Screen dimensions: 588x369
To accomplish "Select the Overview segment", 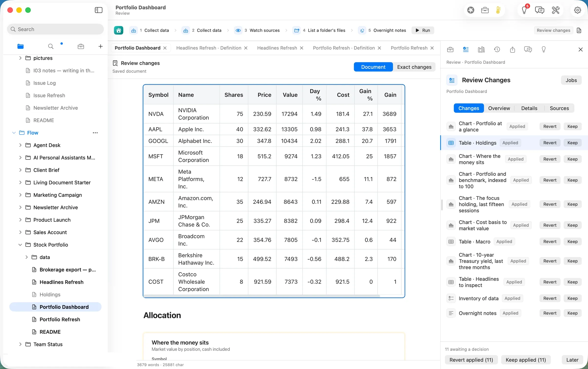I will pos(499,108).
